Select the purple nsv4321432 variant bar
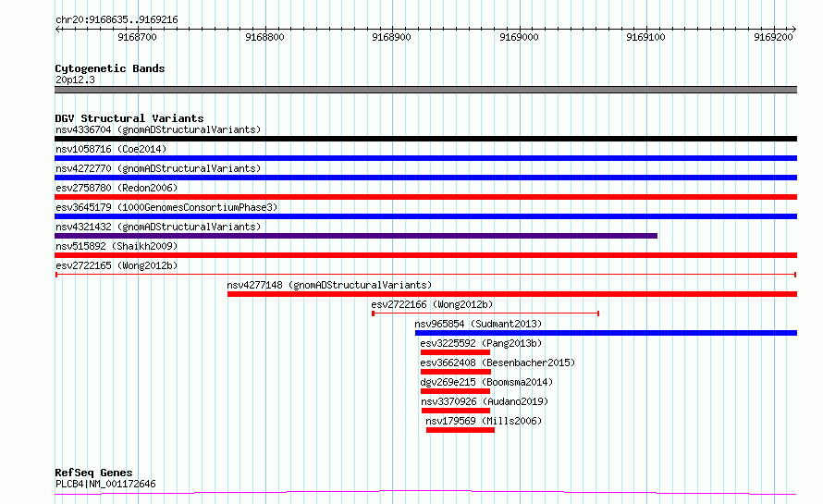 [x=356, y=236]
